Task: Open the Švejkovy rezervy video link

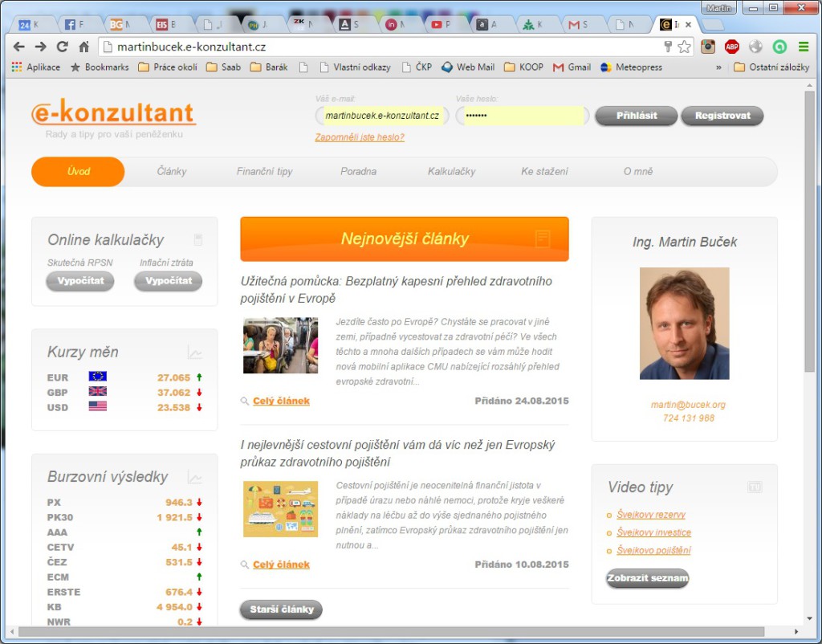Action: pos(650,515)
